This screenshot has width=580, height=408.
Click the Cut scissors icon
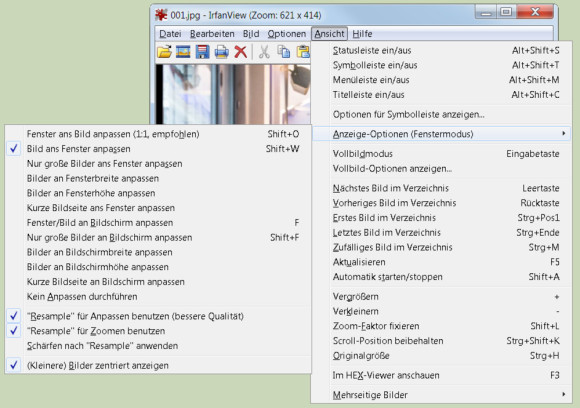264,52
